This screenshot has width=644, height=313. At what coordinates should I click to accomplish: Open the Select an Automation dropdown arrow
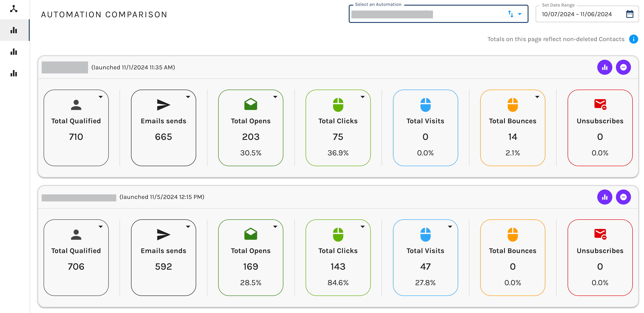520,14
